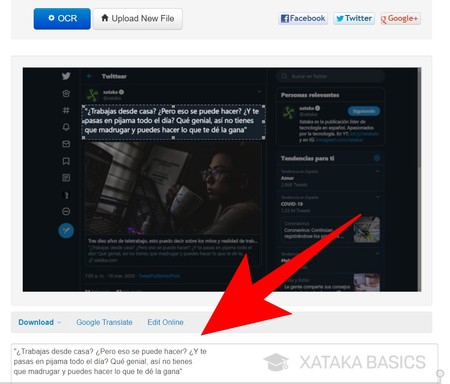Image resolution: width=450 pixels, height=384 pixels.
Task: Expand the tweet options chevron
Action: point(259,91)
